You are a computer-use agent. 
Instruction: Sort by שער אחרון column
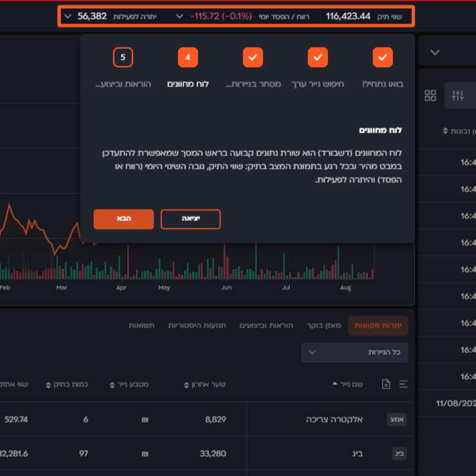click(205, 384)
